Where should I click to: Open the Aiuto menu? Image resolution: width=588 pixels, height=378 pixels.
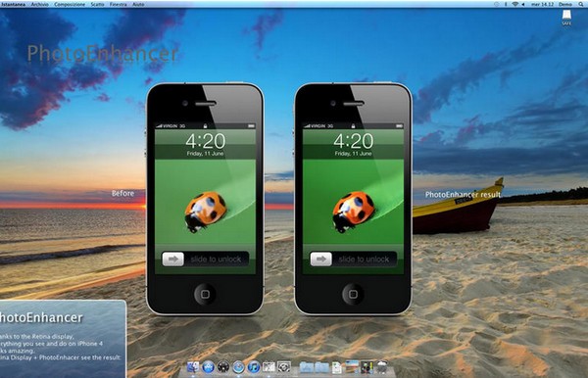pos(138,4)
